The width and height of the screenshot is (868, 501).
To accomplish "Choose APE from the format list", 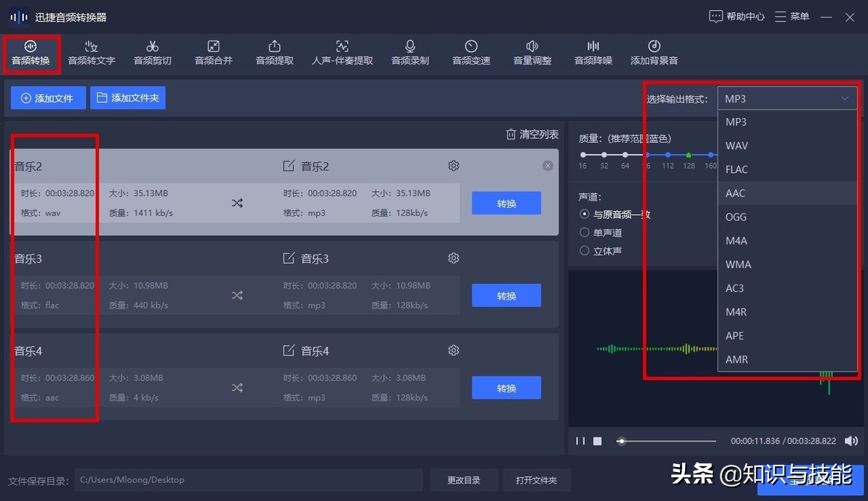I will pyautogui.click(x=787, y=335).
